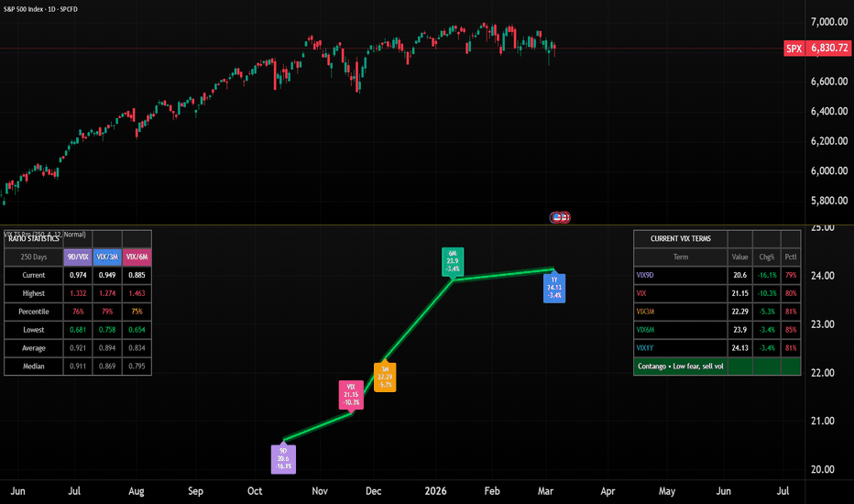Click the US flag economic events icon
Screen dimensions: 854x504
(x=559, y=217)
